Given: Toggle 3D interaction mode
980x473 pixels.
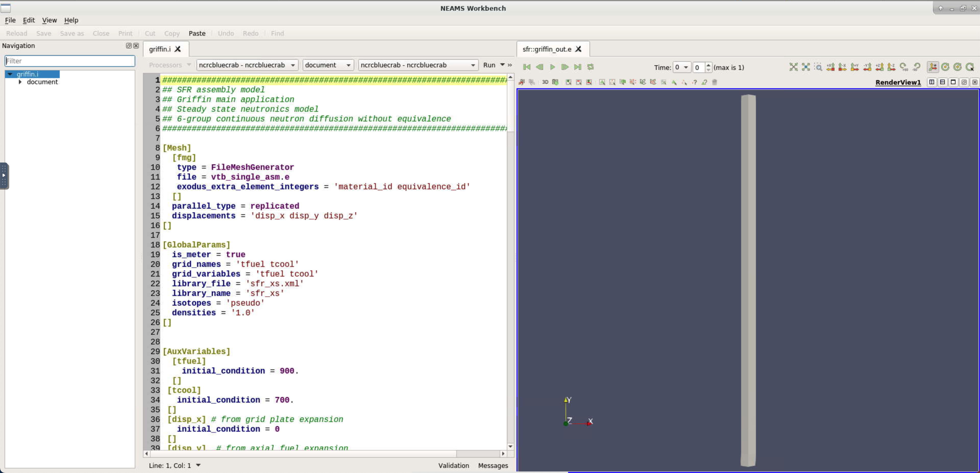Looking at the screenshot, I should [x=545, y=82].
